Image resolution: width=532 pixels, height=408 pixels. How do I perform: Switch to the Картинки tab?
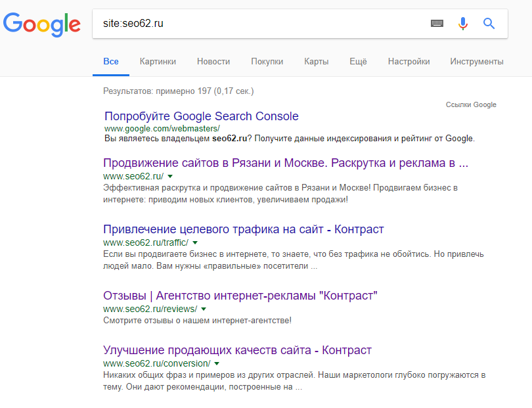158,62
